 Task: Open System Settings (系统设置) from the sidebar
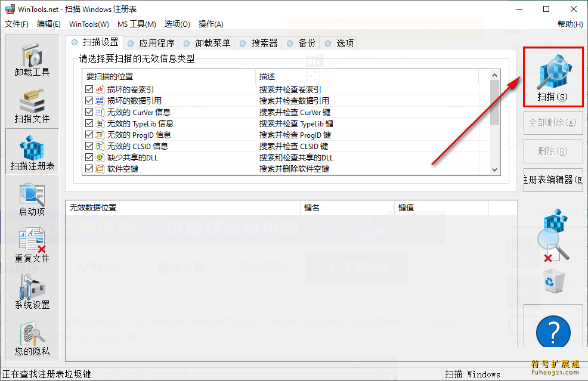32,290
